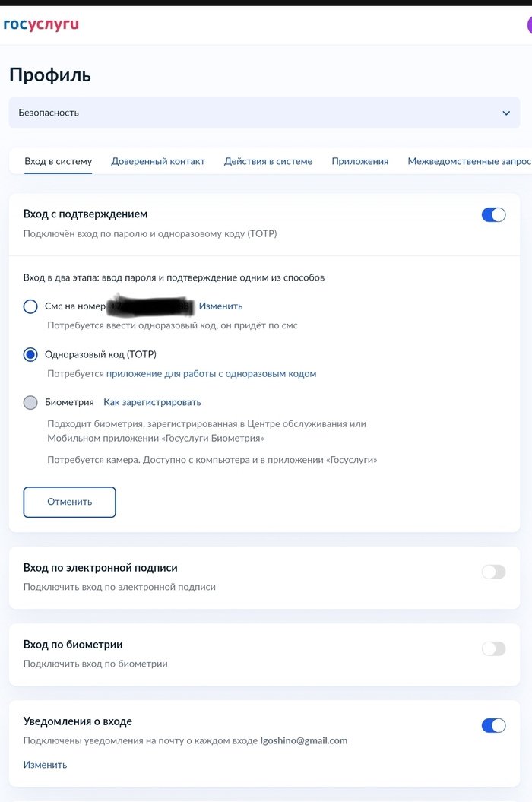Click Как зарегистрировать biometrics link
The image size is (532, 802).
tap(152, 402)
